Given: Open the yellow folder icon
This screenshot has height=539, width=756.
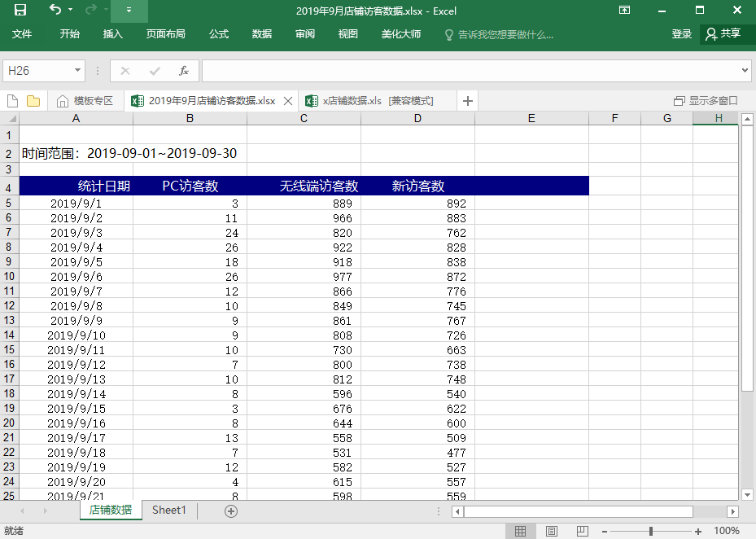Looking at the screenshot, I should [x=33, y=101].
